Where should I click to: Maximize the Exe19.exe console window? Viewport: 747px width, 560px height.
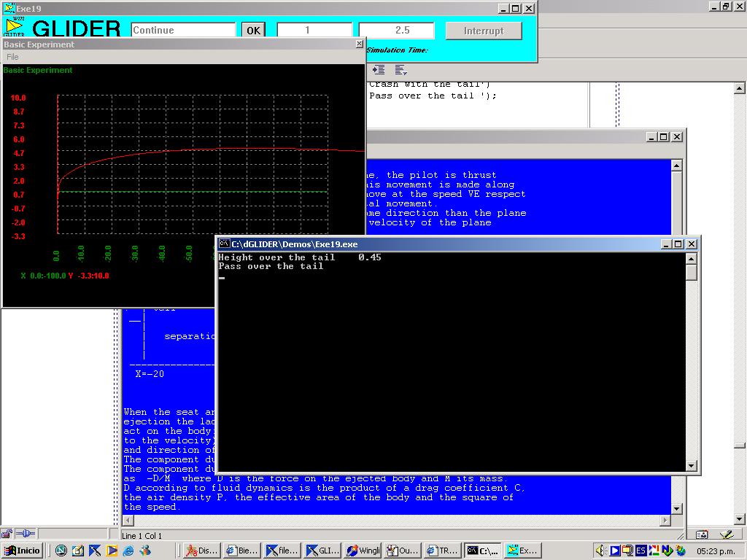tap(678, 244)
